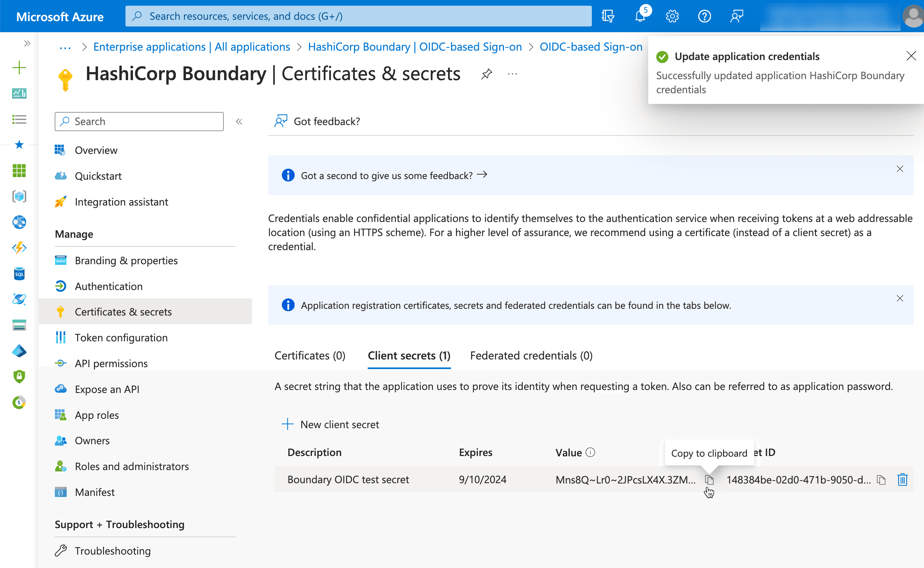
Task: Go to Enterprise applications | All applications breadcrumb
Action: click(192, 47)
